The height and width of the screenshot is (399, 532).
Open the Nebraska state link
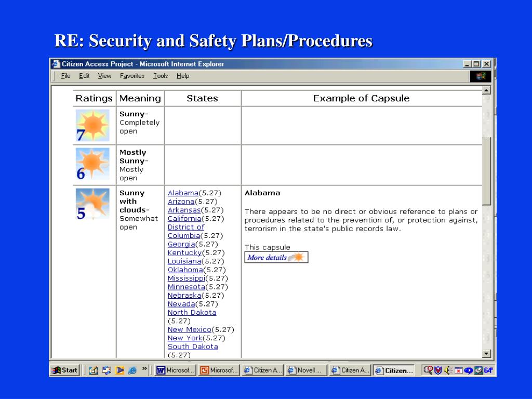184,295
